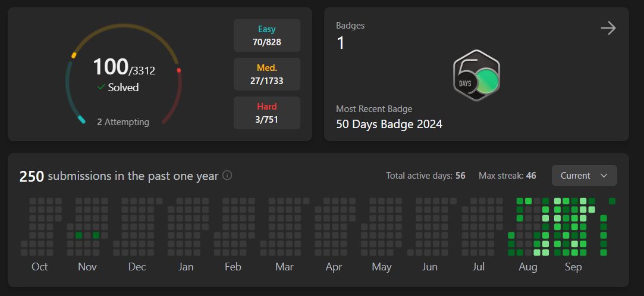Open the Current year dropdown
The image size is (644, 296).
coord(585,176)
